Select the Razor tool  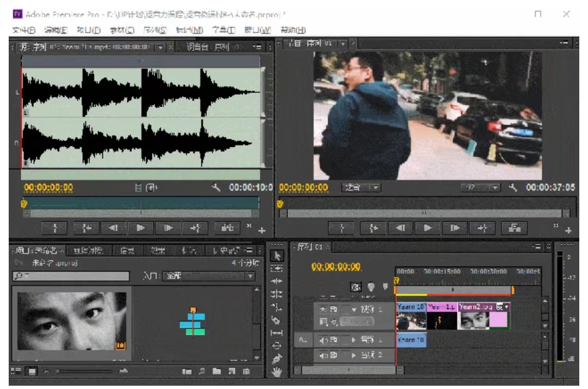[x=277, y=319]
